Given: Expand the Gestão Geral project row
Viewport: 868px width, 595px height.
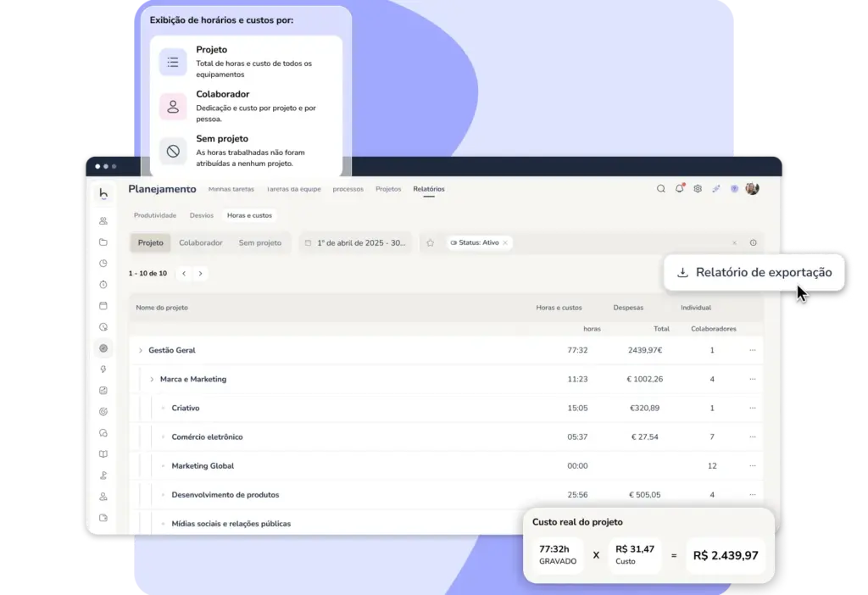Looking at the screenshot, I should (x=141, y=350).
